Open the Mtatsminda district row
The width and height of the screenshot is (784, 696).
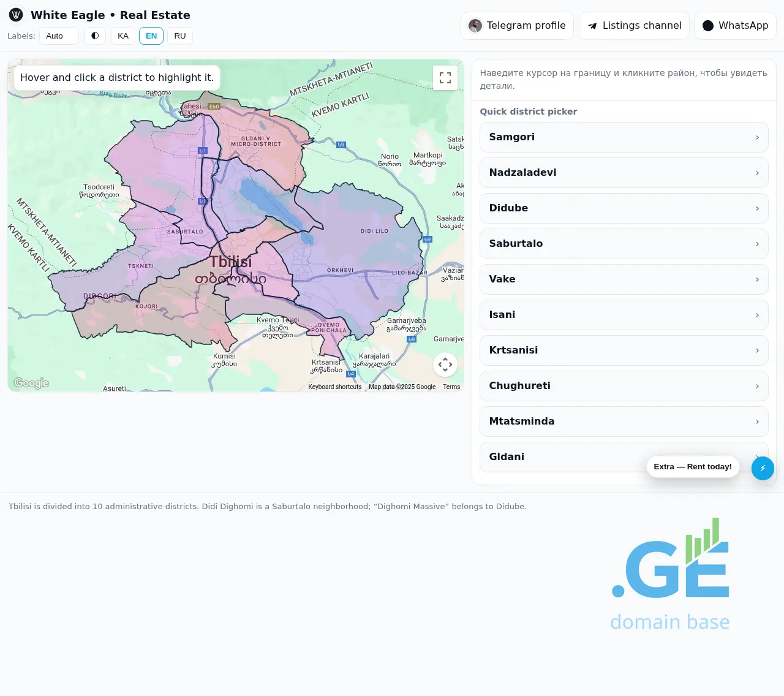[624, 422]
